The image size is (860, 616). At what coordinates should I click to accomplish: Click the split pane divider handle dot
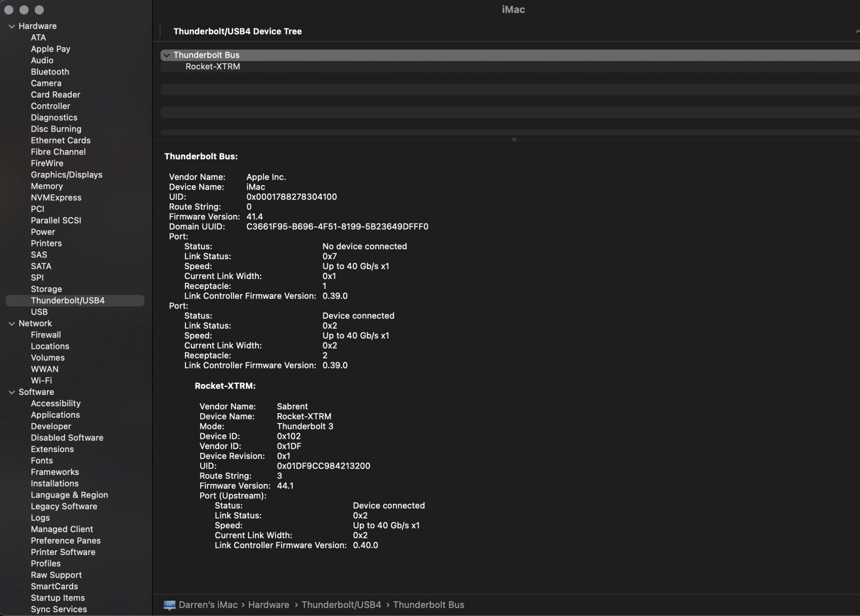coord(514,140)
